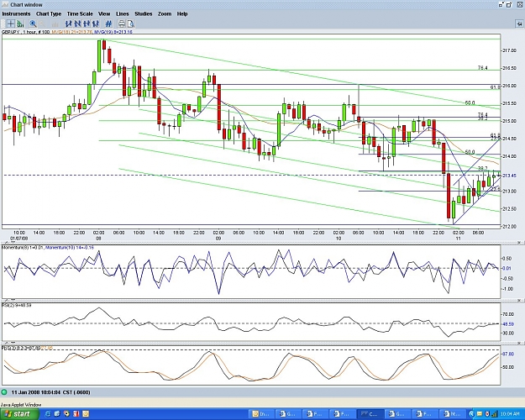
Task: Open the Time Scale menu
Action: [80, 13]
